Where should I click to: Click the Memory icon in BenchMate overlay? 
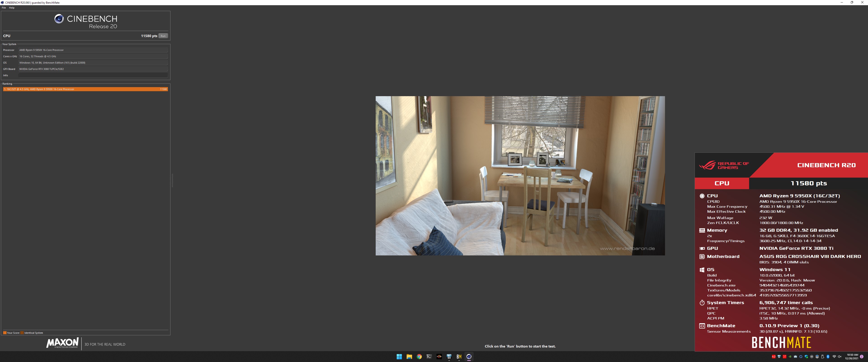(702, 230)
